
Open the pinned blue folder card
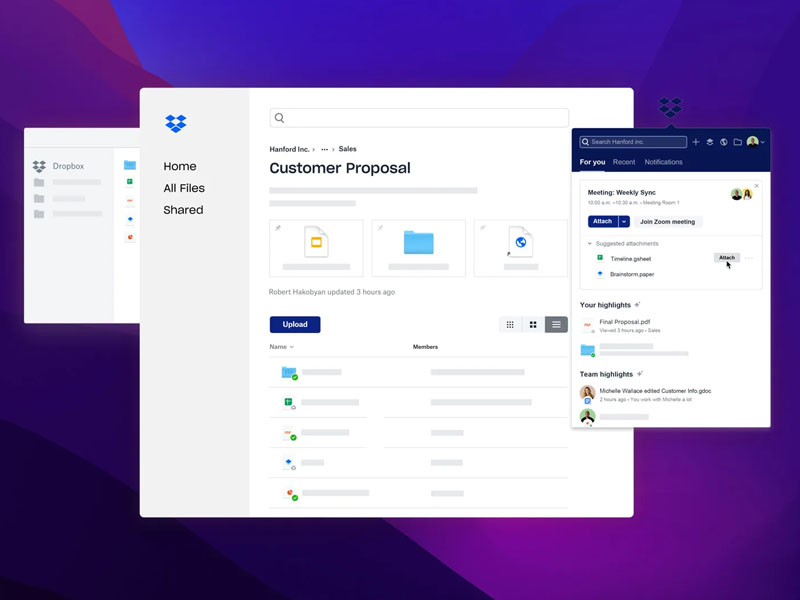418,248
